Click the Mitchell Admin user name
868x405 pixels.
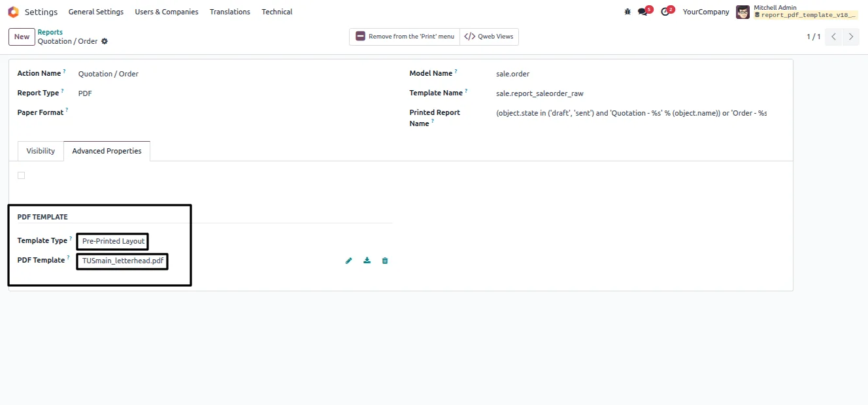pyautogui.click(x=775, y=8)
